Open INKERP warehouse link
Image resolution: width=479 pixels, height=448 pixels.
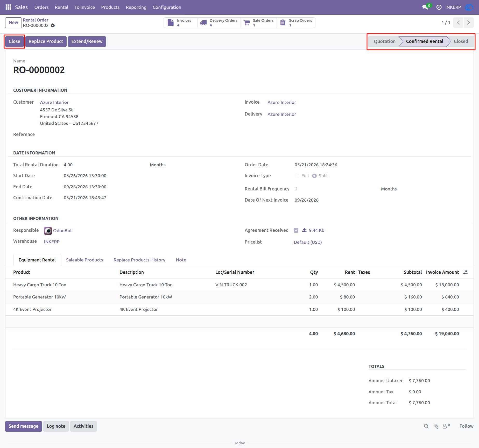(x=52, y=242)
